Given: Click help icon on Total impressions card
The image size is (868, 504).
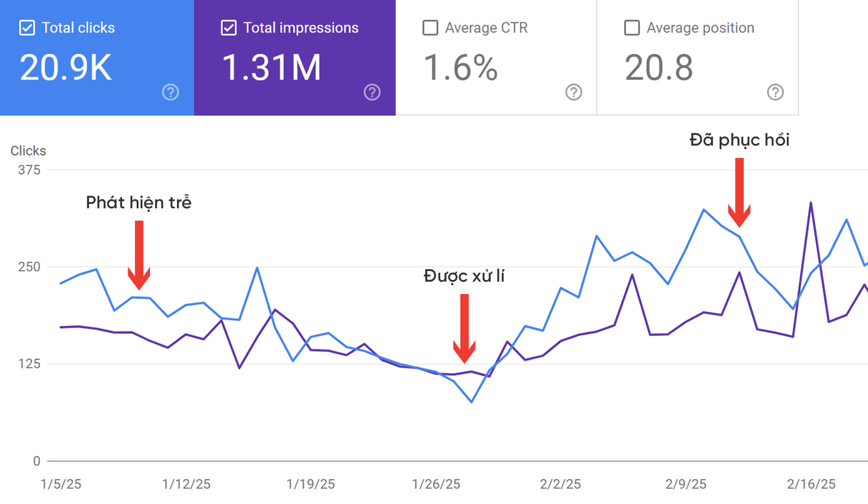Looking at the screenshot, I should pos(372,92).
